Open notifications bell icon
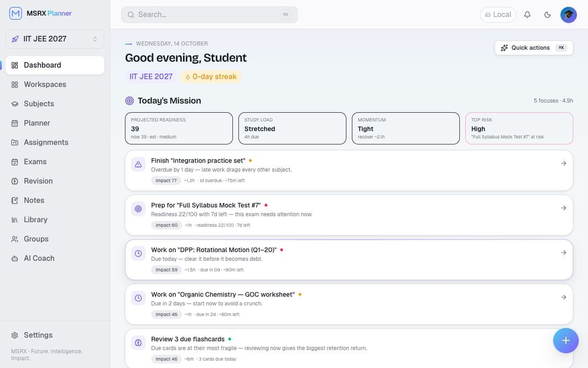The height and width of the screenshot is (368, 588). [527, 15]
